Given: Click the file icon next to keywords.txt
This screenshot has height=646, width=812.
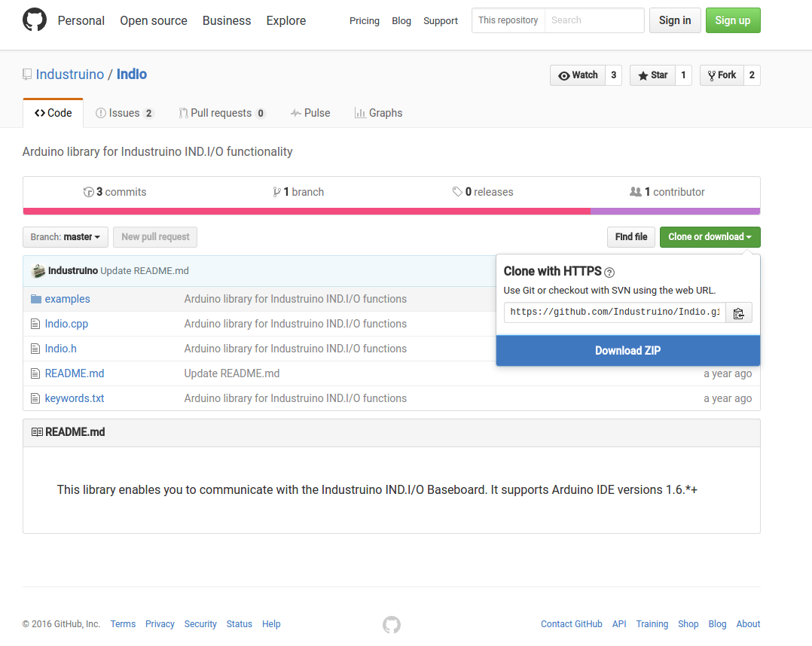Looking at the screenshot, I should 35,398.
